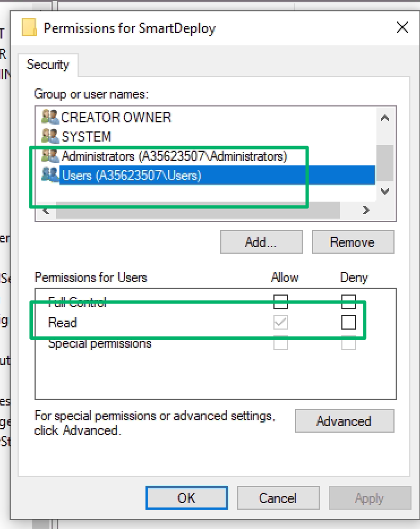Tick Deny checkbox for Full Control
The width and height of the screenshot is (420, 529).
(x=349, y=302)
